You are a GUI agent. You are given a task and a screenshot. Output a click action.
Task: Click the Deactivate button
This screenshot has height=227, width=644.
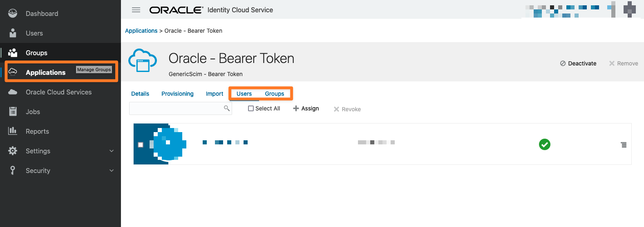578,63
